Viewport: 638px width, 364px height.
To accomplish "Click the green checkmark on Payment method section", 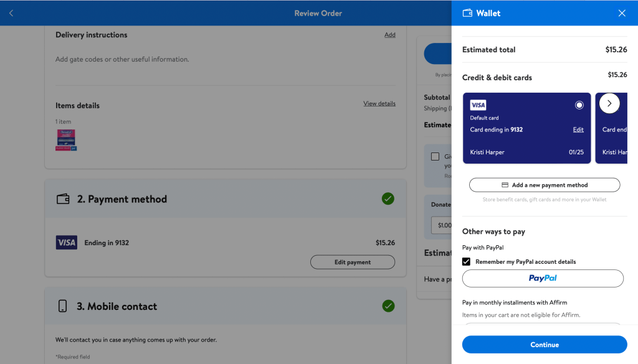I will pos(388,198).
